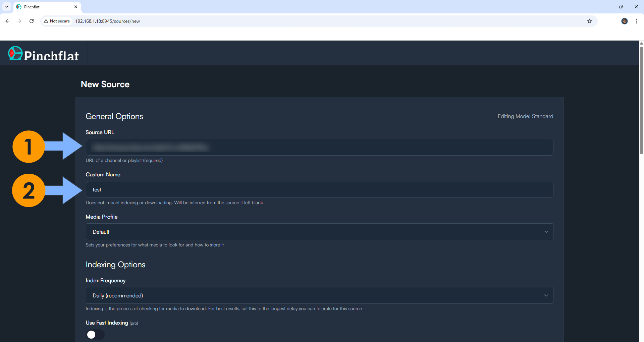Click 'URL of a channel or playlist (required)' hint
The width and height of the screenshot is (644, 342).
tap(124, 160)
